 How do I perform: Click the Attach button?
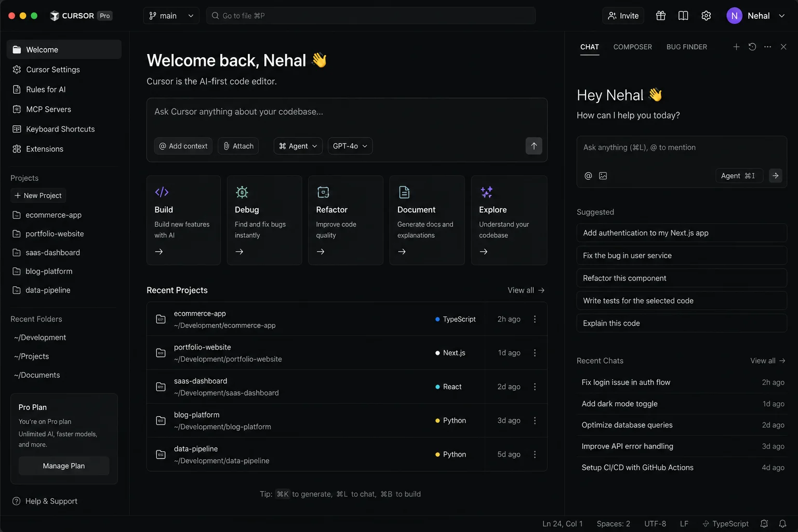238,146
